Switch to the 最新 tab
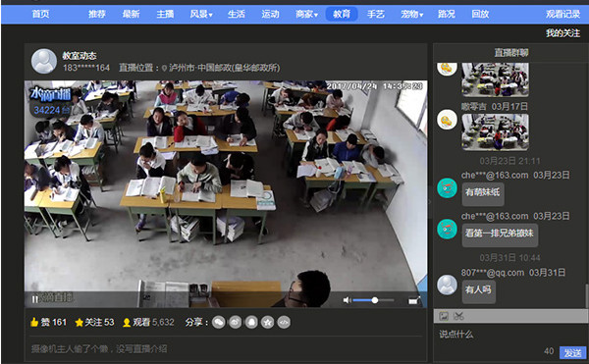Viewport: 589px width, 364px height. 132,15
